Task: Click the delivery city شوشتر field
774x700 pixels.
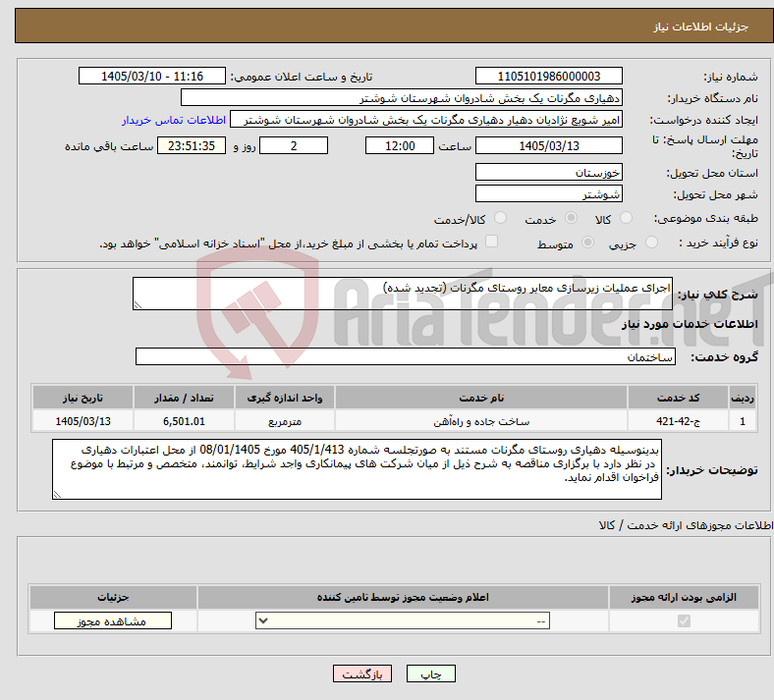Action: [548, 193]
